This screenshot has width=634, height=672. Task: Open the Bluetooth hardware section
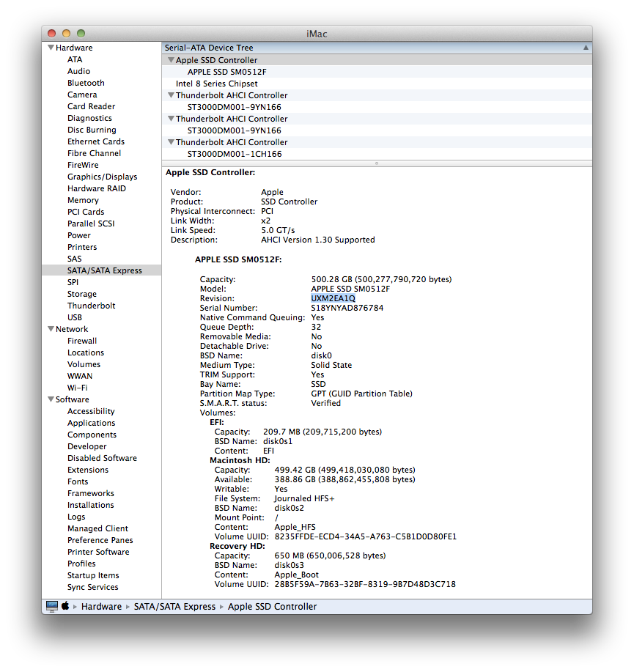pyautogui.click(x=86, y=83)
